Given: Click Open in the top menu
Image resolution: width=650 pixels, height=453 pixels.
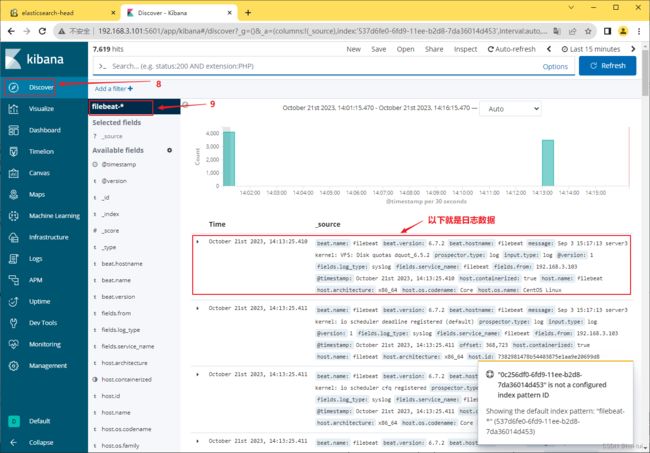Looking at the screenshot, I should pos(405,49).
